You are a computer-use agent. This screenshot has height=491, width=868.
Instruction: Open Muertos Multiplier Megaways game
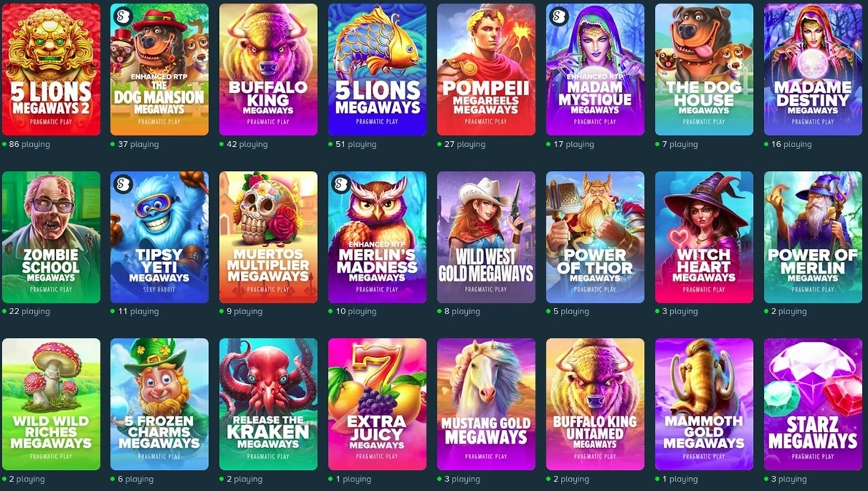(268, 237)
